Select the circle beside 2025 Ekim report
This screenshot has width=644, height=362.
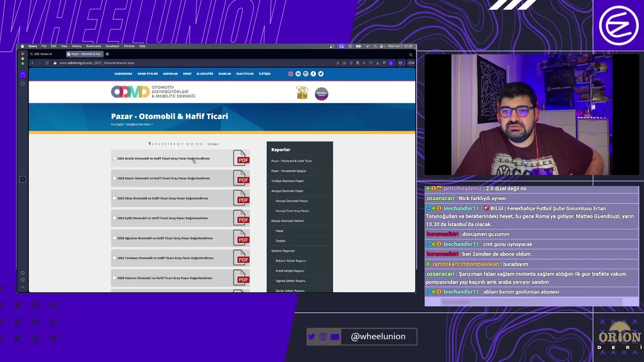[x=114, y=198]
